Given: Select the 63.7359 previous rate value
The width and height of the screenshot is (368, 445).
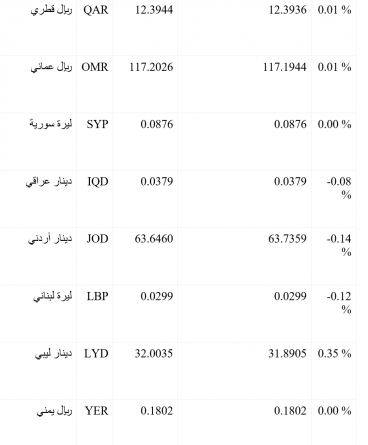Looking at the screenshot, I should pyautogui.click(x=287, y=239).
